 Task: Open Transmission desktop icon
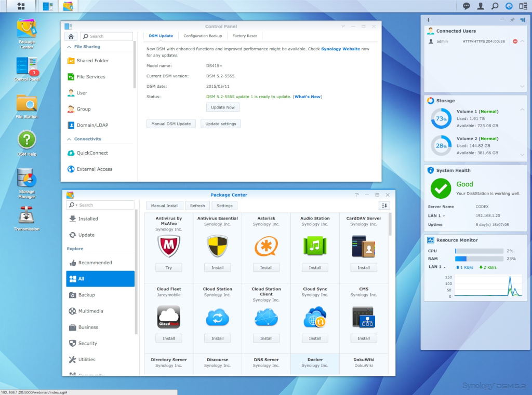click(x=27, y=219)
